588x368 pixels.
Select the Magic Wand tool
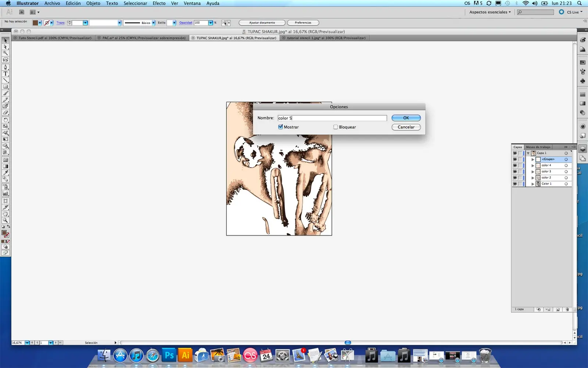pyautogui.click(x=6, y=53)
